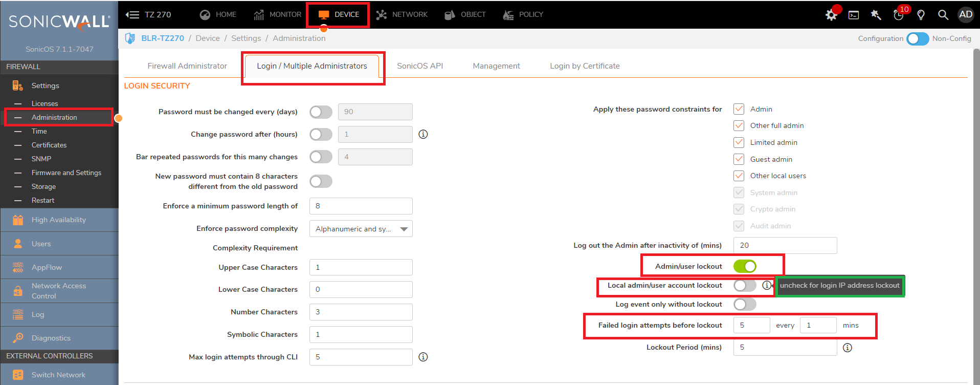Screen dimensions: 980x385
Task: Click info icon beside Max login attempts CLI
Action: 423,357
